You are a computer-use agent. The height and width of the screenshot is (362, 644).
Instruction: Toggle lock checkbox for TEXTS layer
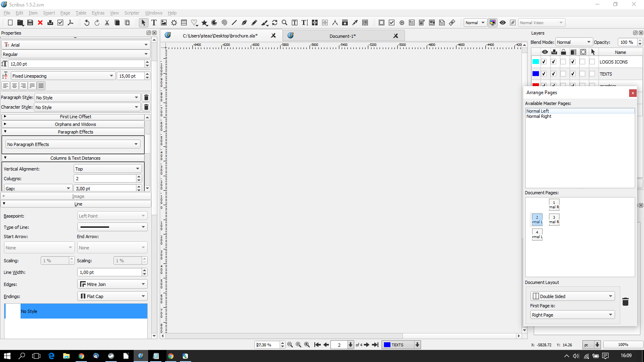tap(563, 74)
